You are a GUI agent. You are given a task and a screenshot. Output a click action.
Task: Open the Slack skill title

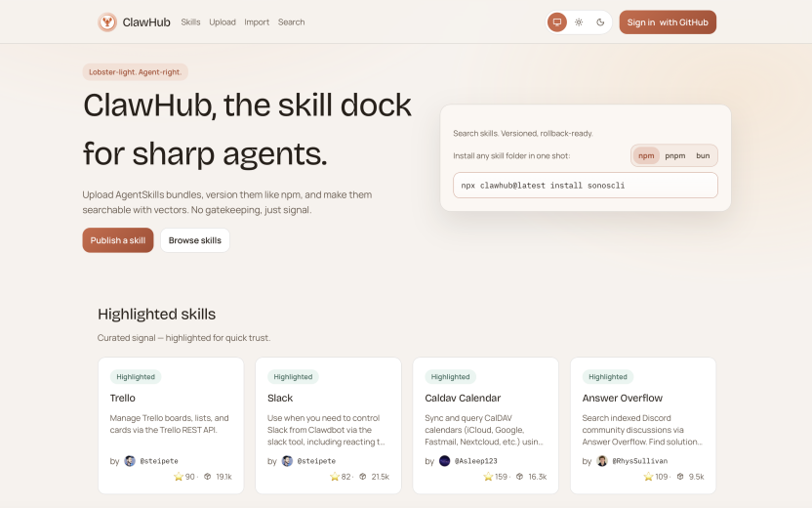280,399
